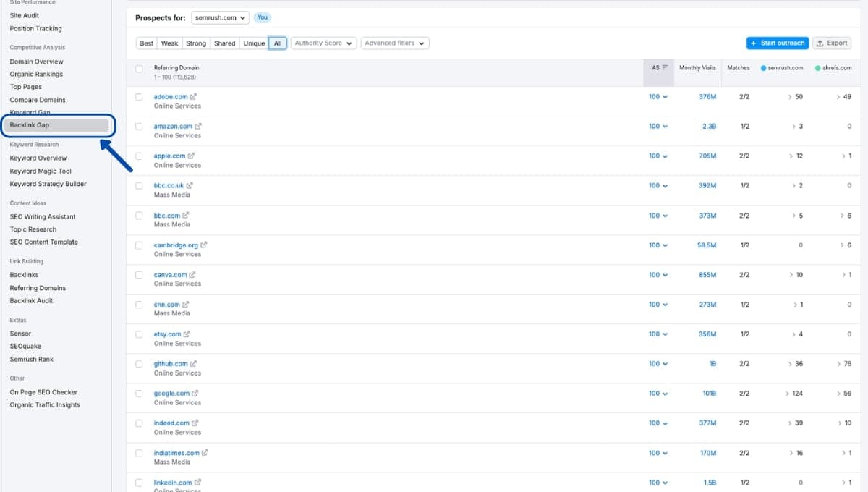The image size is (868, 492).
Task: Open external link icon beside etsy.com
Action: click(x=187, y=334)
